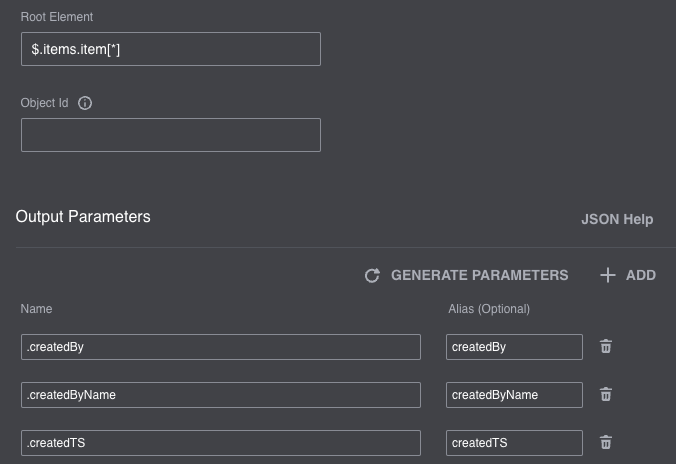Click the .createdByName Name field
Image resolution: width=676 pixels, height=464 pixels.
point(220,395)
